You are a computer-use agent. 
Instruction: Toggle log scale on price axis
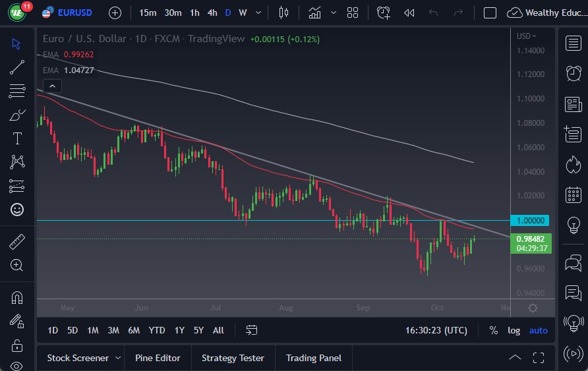pos(514,330)
